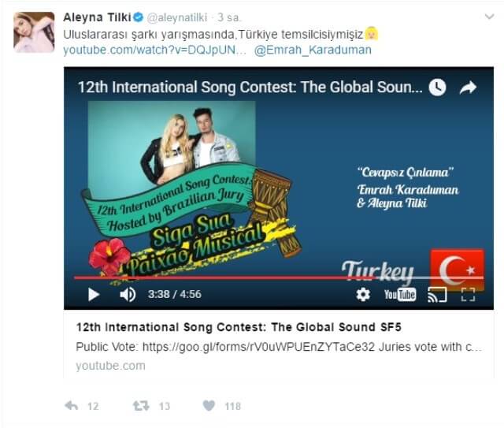This screenshot has width=504, height=428.
Task: Expand the tweet options chevron menu
Action: (489, 17)
